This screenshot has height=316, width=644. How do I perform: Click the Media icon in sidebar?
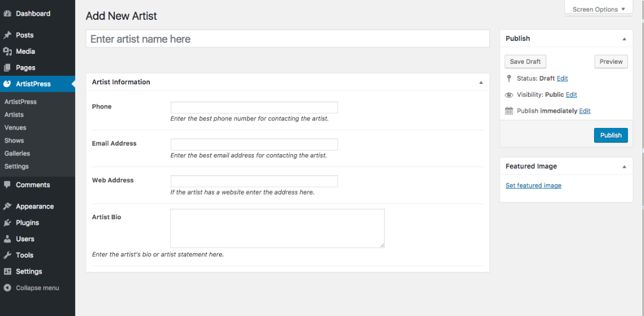pyautogui.click(x=8, y=52)
